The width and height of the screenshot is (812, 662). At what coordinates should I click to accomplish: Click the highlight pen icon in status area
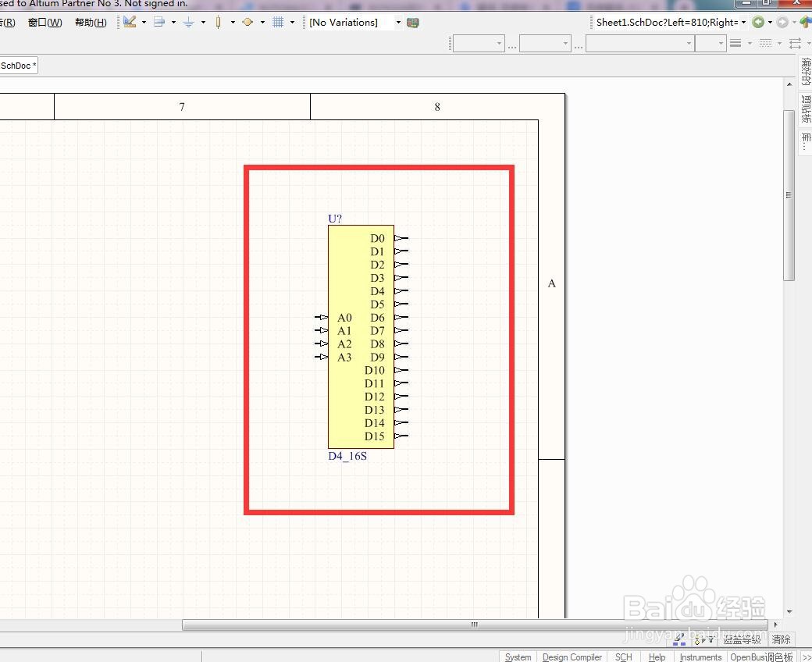click(679, 639)
